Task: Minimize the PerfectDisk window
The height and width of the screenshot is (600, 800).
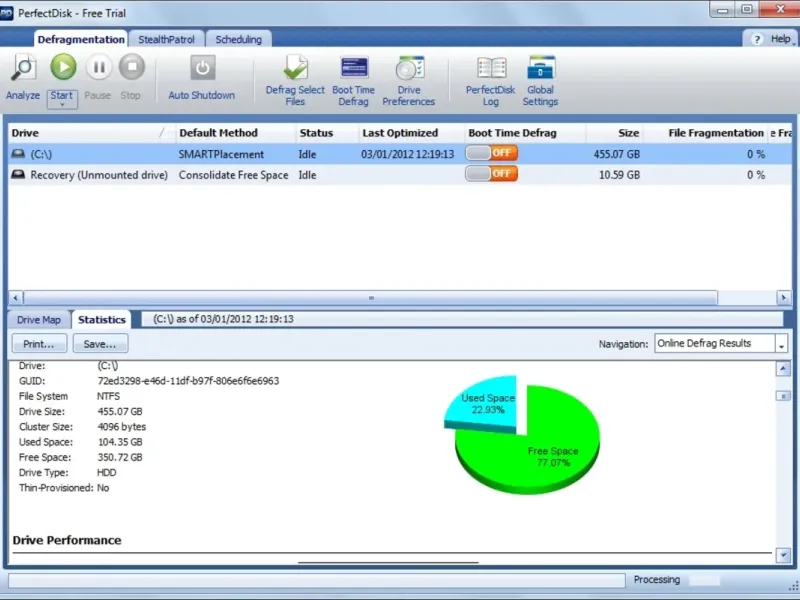Action: [722, 10]
